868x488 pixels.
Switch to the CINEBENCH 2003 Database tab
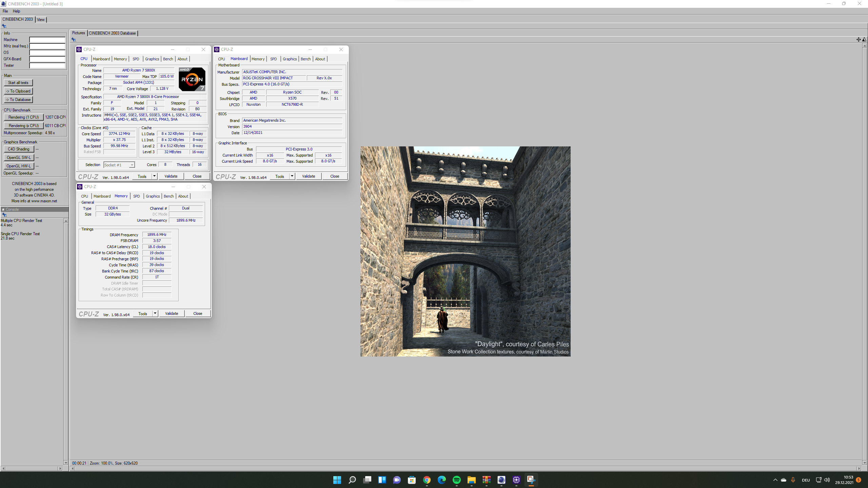click(112, 33)
